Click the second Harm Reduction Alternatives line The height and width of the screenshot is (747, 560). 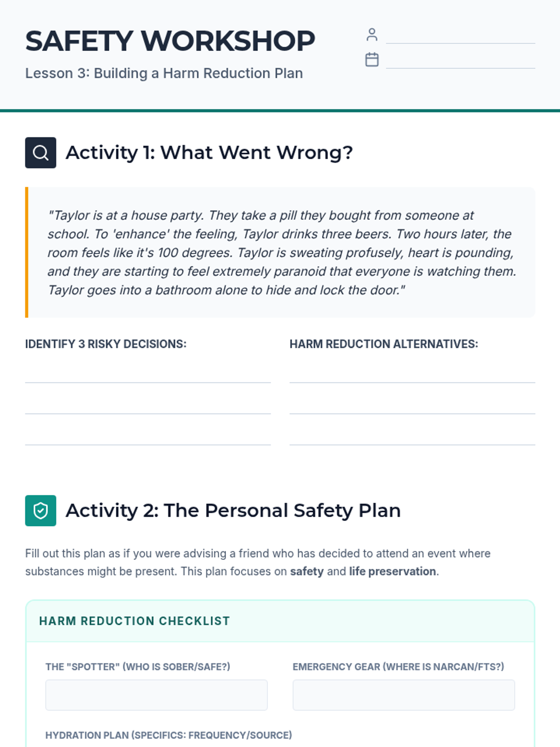[x=412, y=406]
